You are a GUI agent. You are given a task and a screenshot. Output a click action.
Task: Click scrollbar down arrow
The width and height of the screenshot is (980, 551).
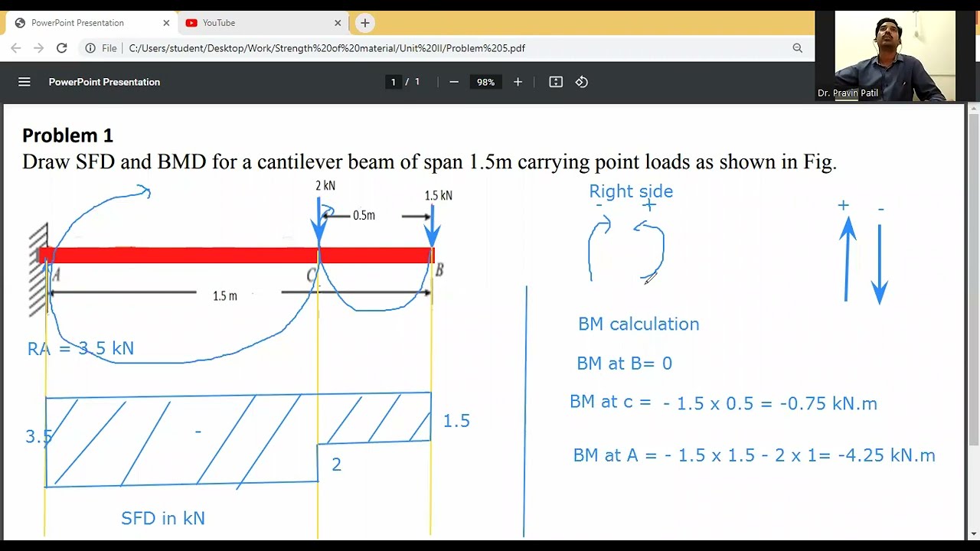[x=974, y=533]
